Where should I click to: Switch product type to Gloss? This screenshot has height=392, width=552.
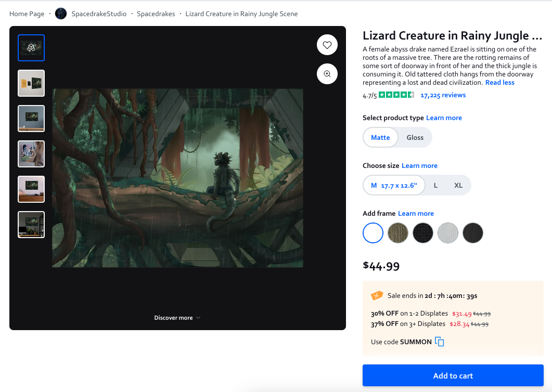pos(415,138)
